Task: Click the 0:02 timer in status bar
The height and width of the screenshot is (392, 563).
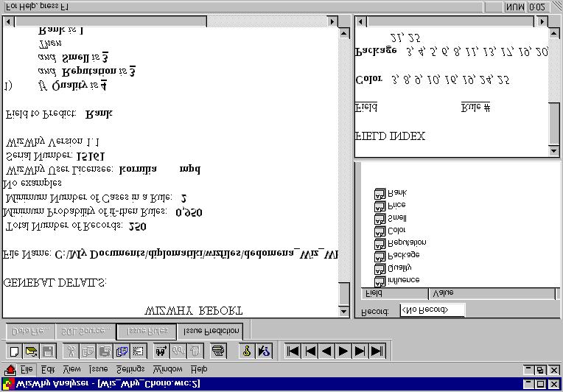Action: 537,7
